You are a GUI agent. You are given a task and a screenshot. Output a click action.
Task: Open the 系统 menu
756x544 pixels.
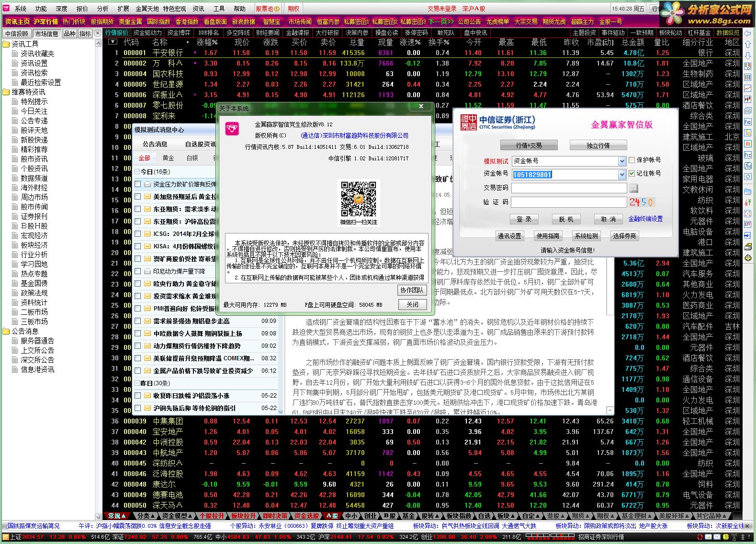click(x=20, y=9)
